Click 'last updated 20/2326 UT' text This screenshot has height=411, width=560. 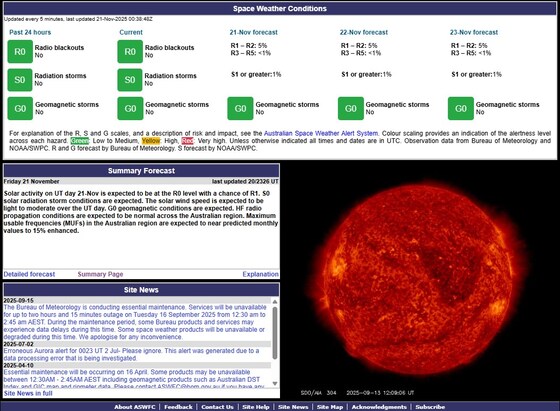tap(245, 181)
